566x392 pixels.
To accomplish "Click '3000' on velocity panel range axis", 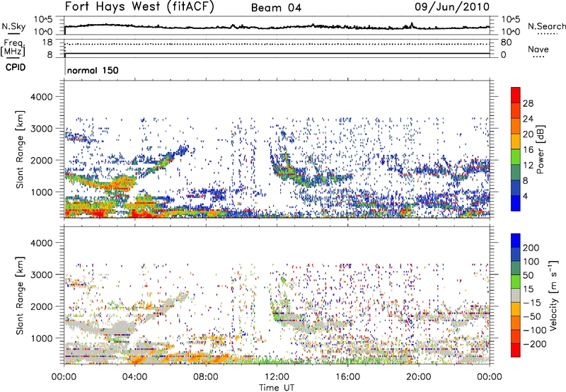I will [42, 275].
